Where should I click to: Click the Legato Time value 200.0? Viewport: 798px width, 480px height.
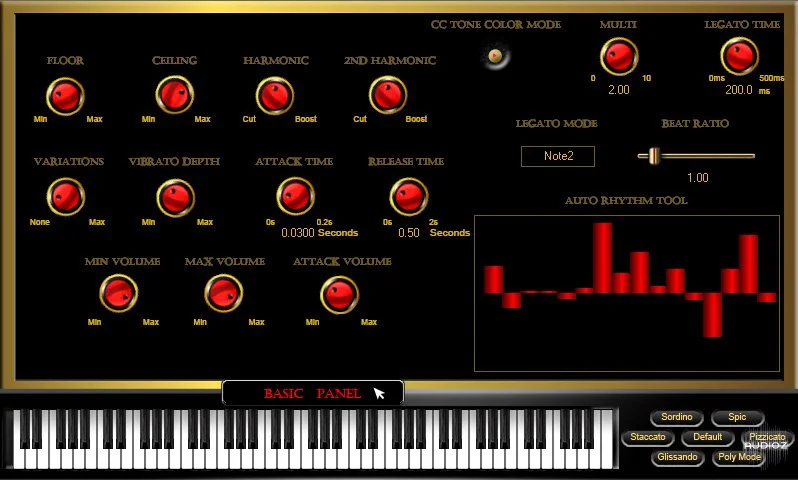tap(738, 90)
